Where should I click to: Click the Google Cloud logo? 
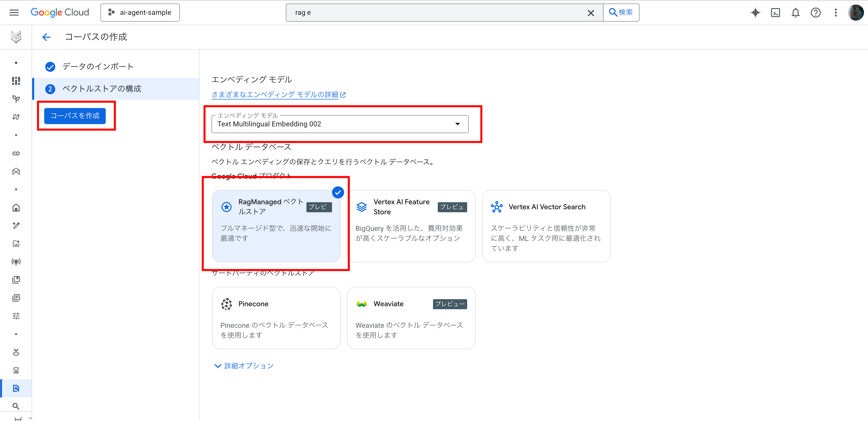(60, 13)
